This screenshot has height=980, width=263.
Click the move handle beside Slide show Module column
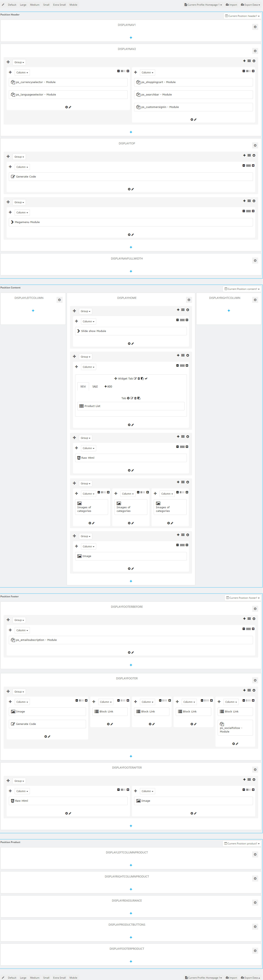point(76,321)
